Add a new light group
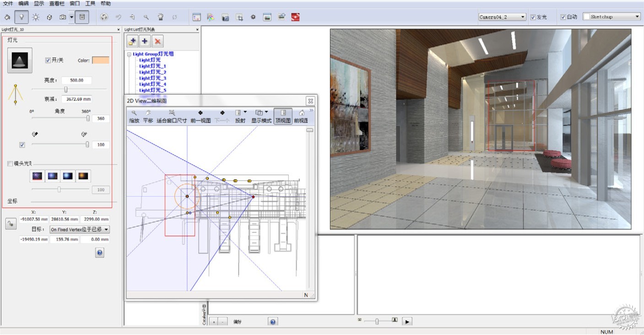 132,41
